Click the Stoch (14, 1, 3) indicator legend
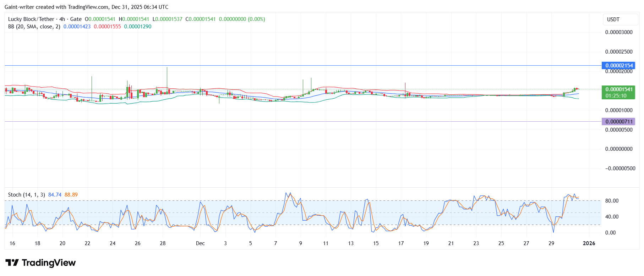The width and height of the screenshot is (644, 276). (x=27, y=195)
